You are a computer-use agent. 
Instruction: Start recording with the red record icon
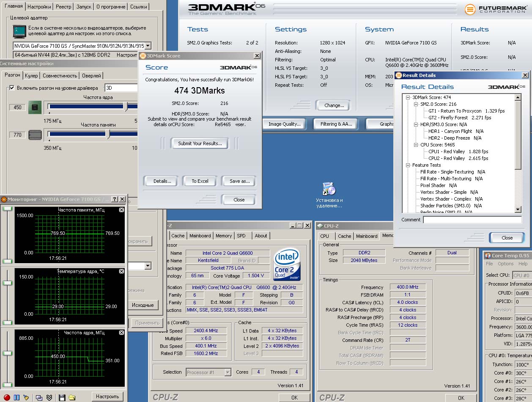[7, 397]
